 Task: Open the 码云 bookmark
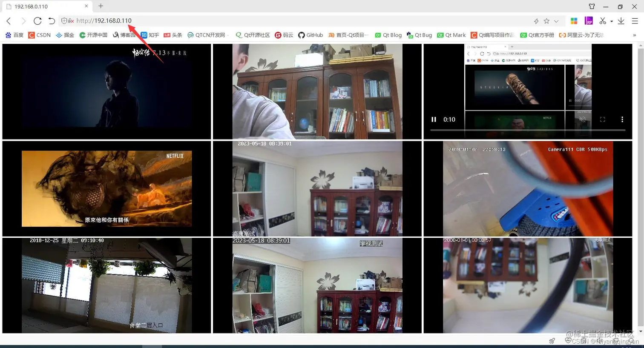(x=284, y=35)
